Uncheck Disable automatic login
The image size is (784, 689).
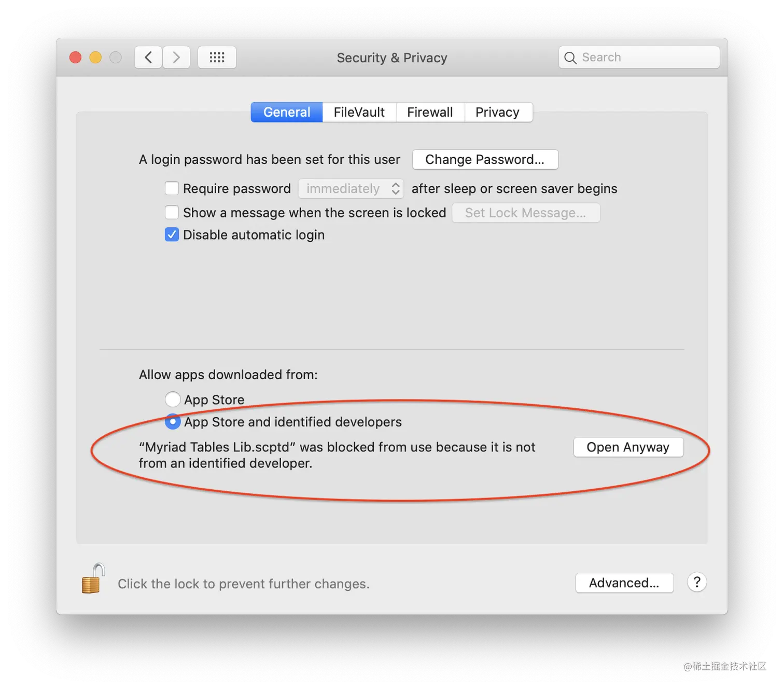tap(172, 235)
